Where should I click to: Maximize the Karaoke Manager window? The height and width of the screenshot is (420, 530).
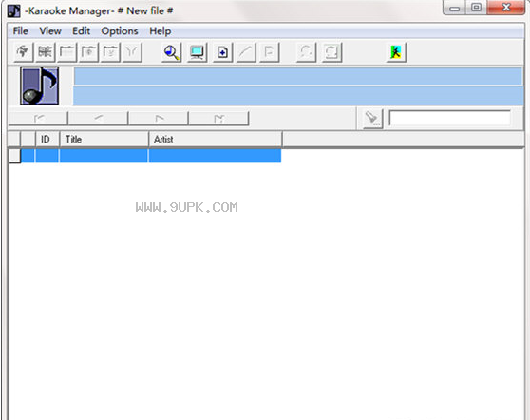476,8
